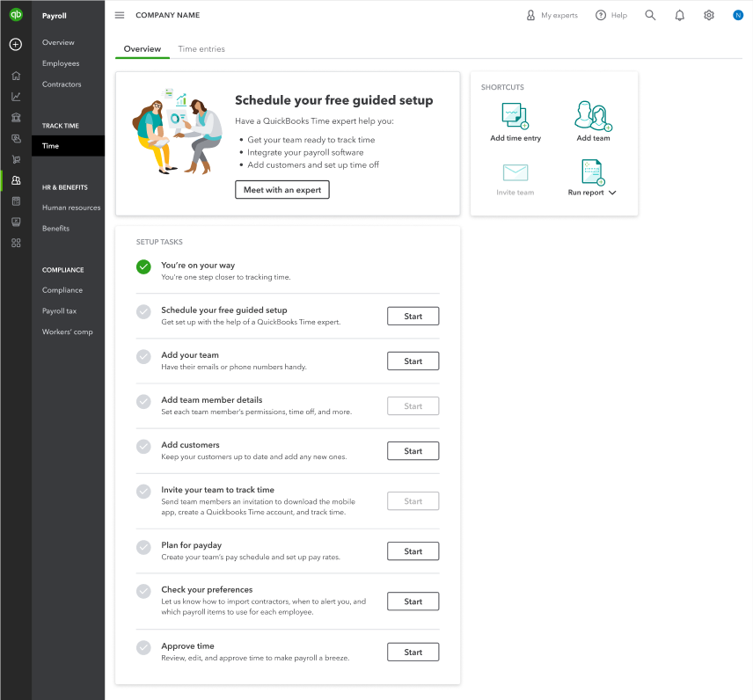
Task: Click the Invite team envelope icon
Action: [x=515, y=172]
